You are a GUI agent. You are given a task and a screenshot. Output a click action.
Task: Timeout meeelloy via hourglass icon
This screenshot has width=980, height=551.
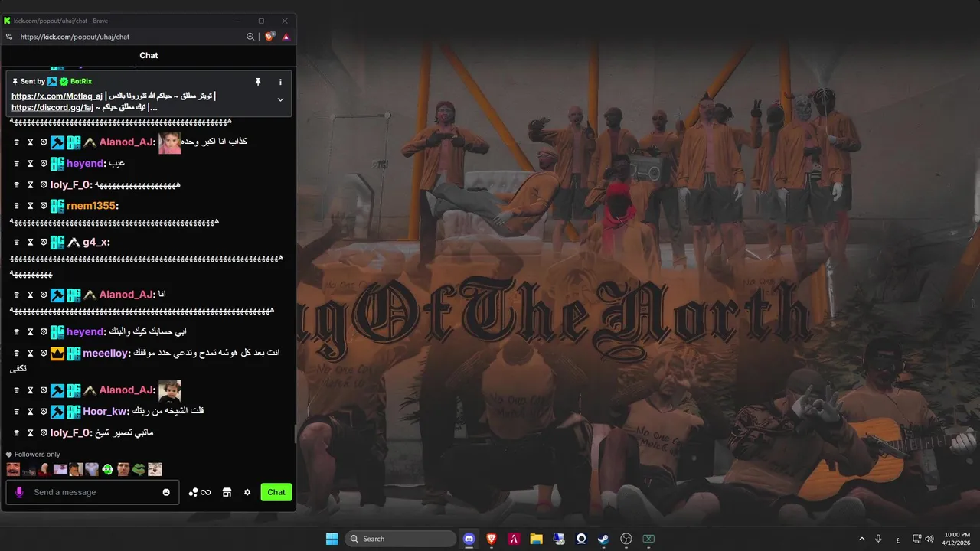point(31,354)
